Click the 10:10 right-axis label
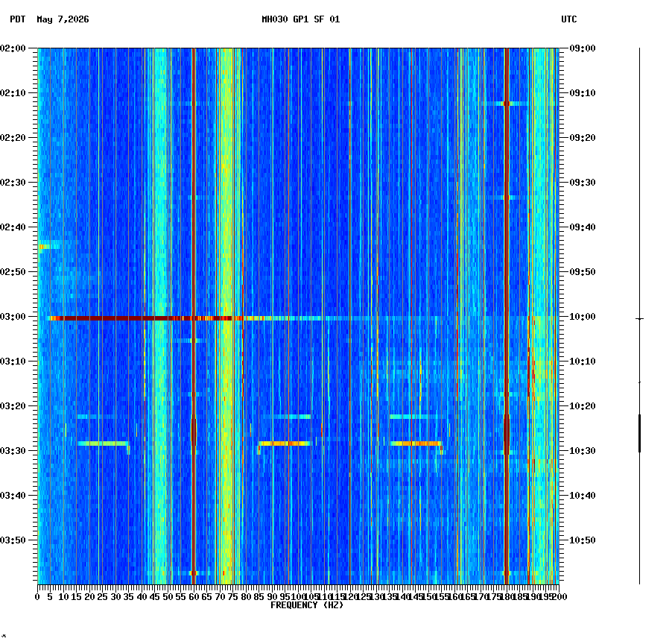The image size is (672, 644). click(x=583, y=362)
